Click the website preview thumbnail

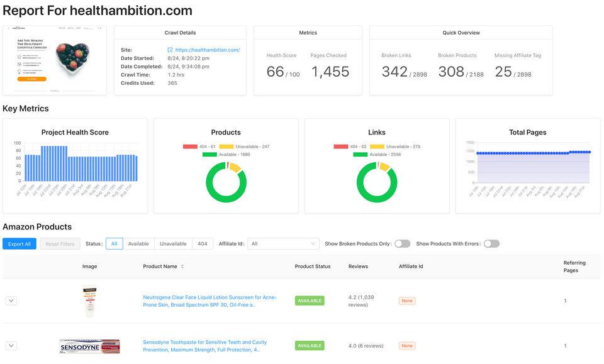click(55, 60)
